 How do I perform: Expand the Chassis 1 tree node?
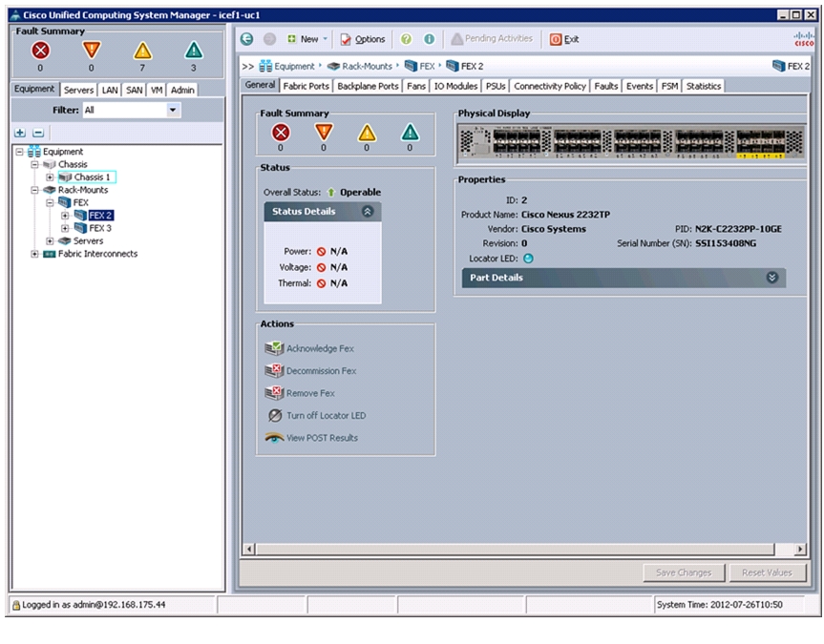click(50, 177)
